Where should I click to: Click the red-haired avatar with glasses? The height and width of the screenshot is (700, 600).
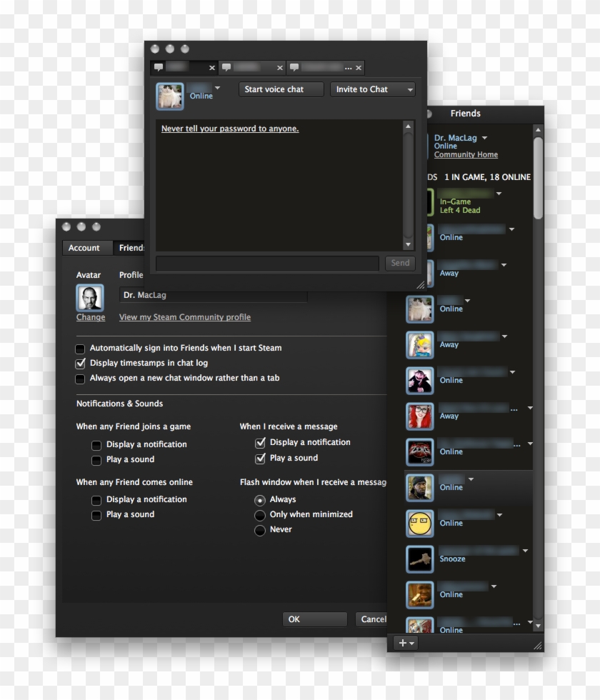click(x=420, y=416)
